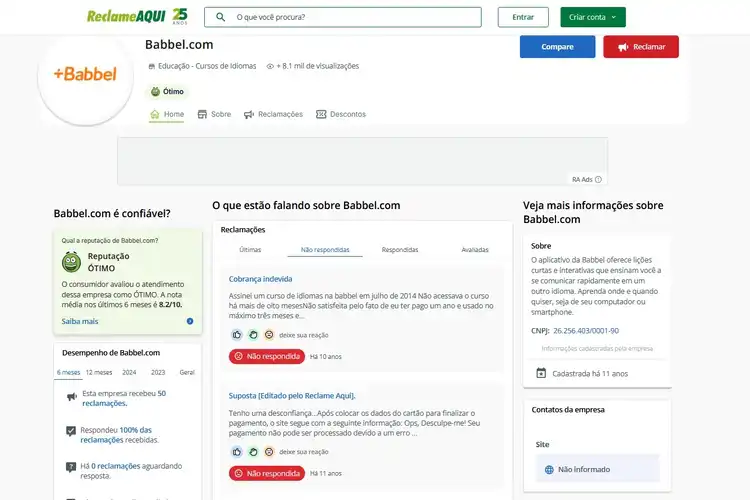Click the globe icon by Não informado
750x500 pixels.
tap(549, 469)
